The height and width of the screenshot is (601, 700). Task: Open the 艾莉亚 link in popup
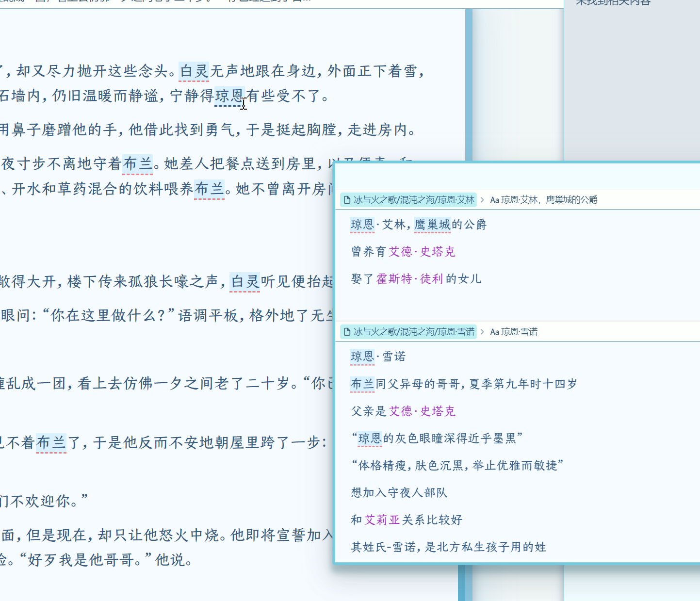click(382, 520)
